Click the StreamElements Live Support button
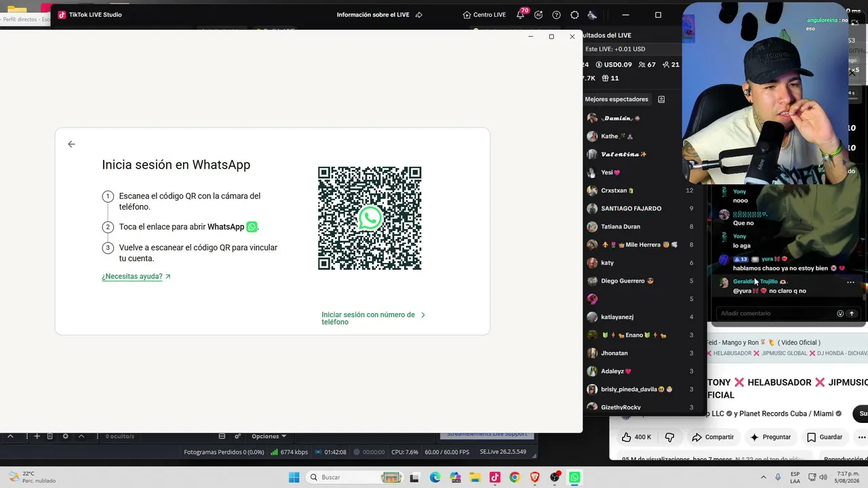868x488 pixels. 487,434
